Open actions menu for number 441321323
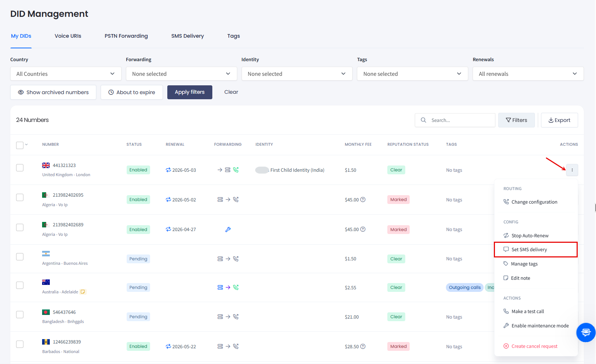 click(x=572, y=170)
